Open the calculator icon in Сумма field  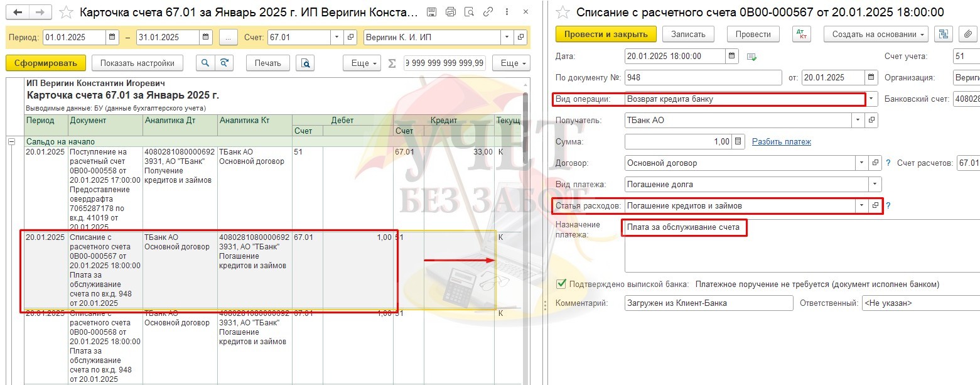point(738,142)
